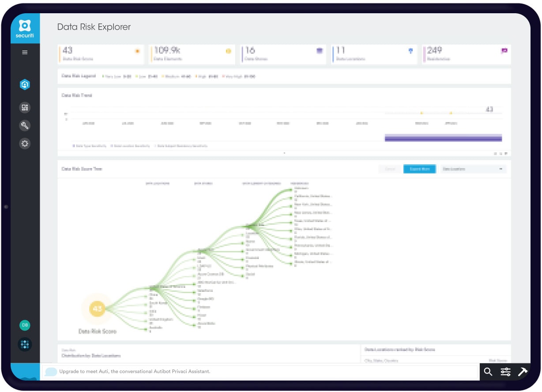The width and height of the screenshot is (542, 392).
Task: Click the icon on the 109.9k Data Elements card
Action: coord(229,51)
